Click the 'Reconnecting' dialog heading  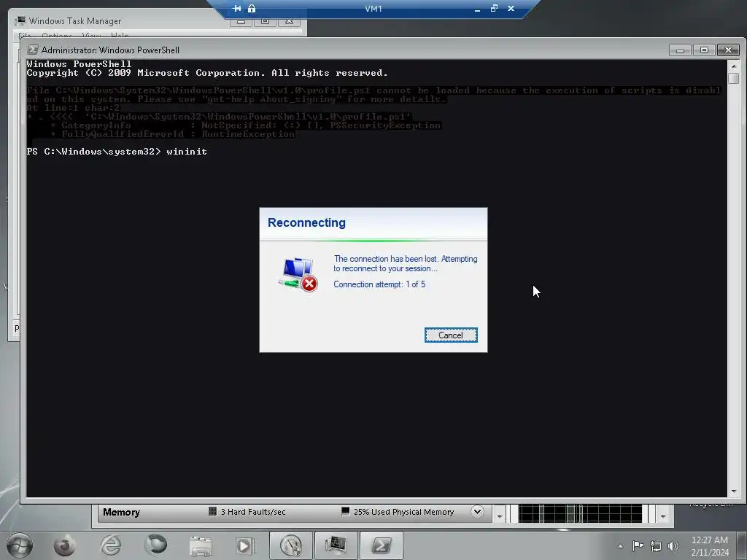pos(307,222)
